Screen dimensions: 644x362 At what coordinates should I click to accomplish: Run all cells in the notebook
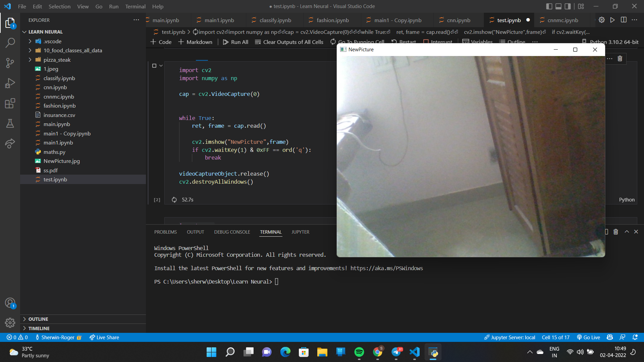pyautogui.click(x=235, y=42)
